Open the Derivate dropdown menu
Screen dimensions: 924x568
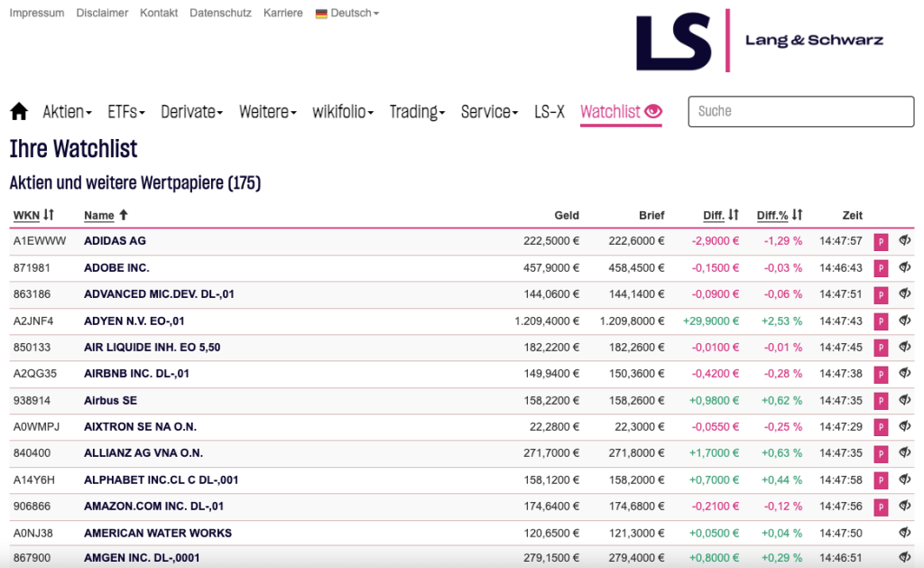[192, 112]
